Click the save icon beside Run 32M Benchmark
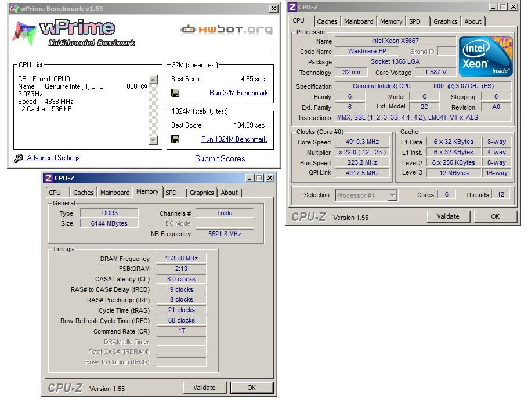This screenshot has height=420, width=528. (x=175, y=93)
